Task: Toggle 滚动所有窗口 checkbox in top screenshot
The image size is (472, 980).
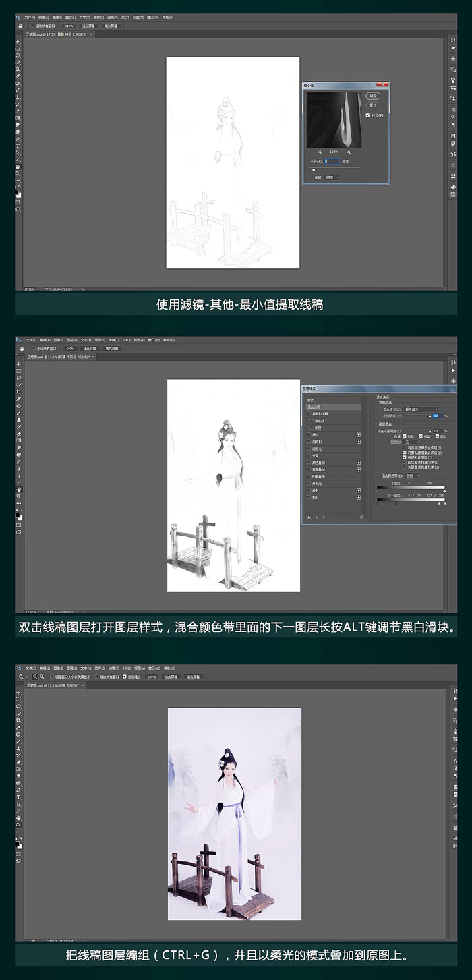Action: 32,26
